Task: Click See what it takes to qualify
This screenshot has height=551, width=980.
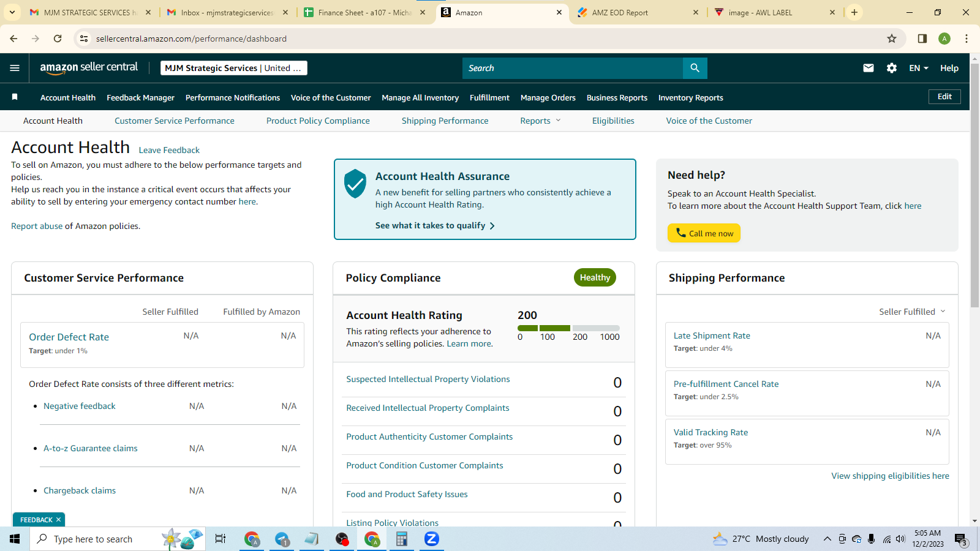Action: click(435, 225)
